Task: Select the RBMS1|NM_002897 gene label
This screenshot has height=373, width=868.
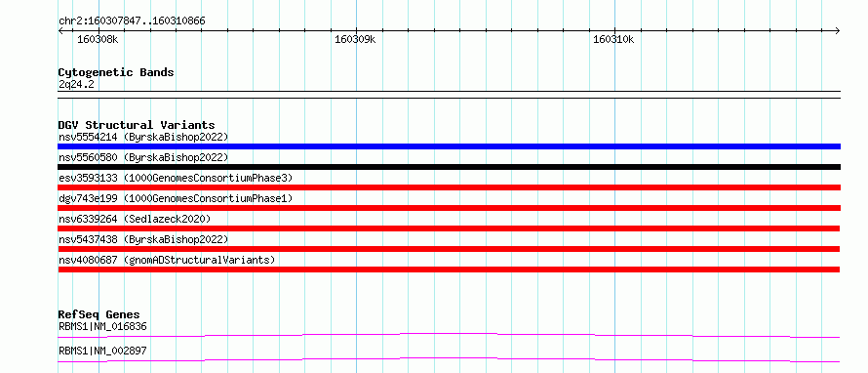Action: tap(102, 351)
